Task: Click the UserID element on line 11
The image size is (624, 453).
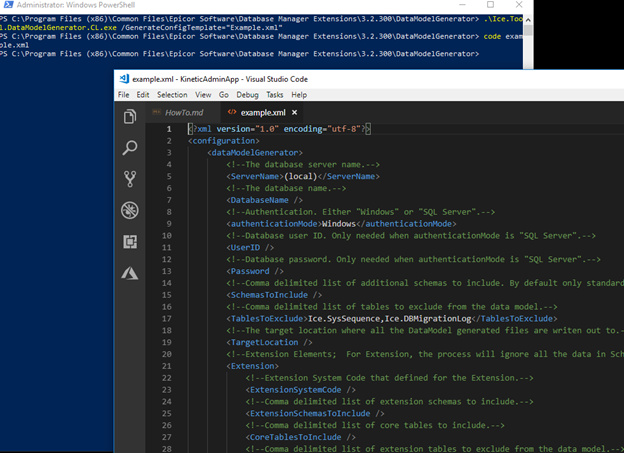Action: 250,248
